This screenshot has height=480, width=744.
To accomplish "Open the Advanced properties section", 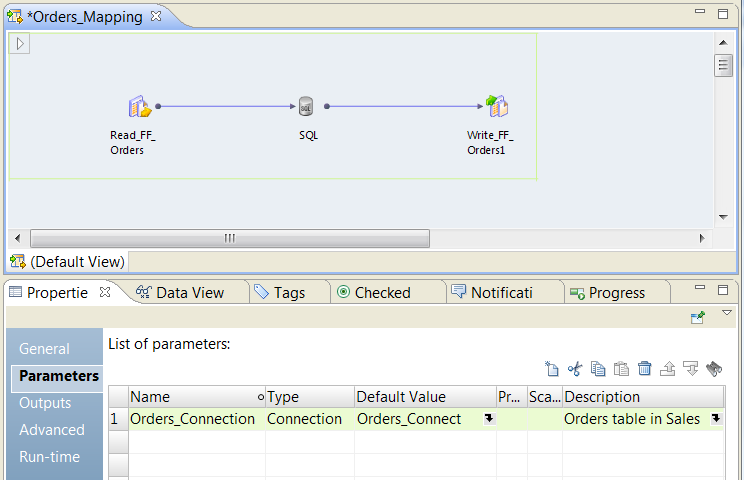I will pos(52,430).
